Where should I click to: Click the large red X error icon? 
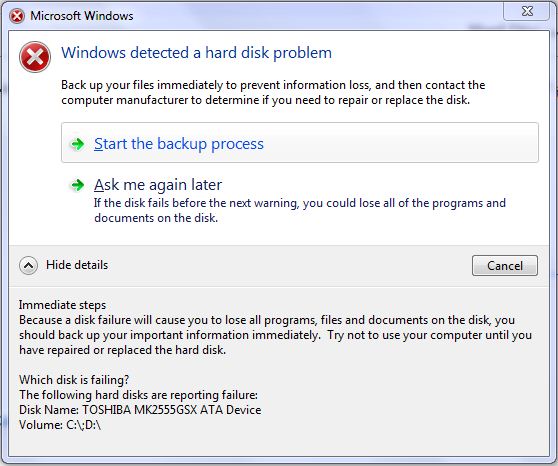pyautogui.click(x=35, y=57)
